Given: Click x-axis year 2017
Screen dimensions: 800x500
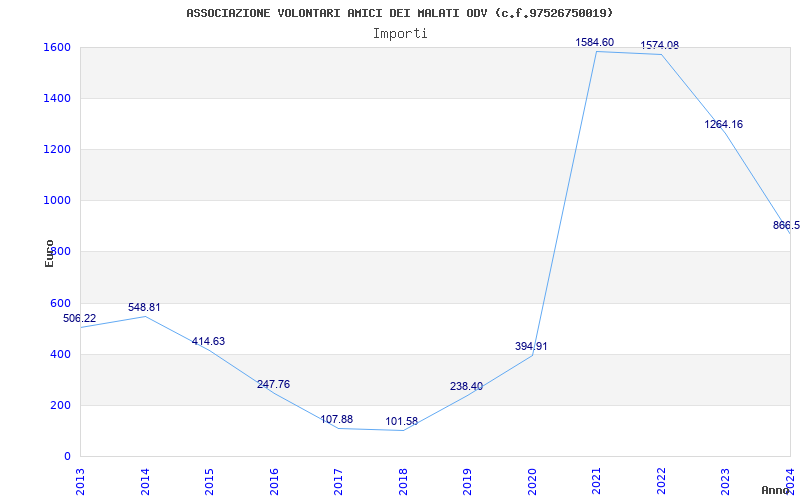Looking at the screenshot, I should (x=338, y=481).
